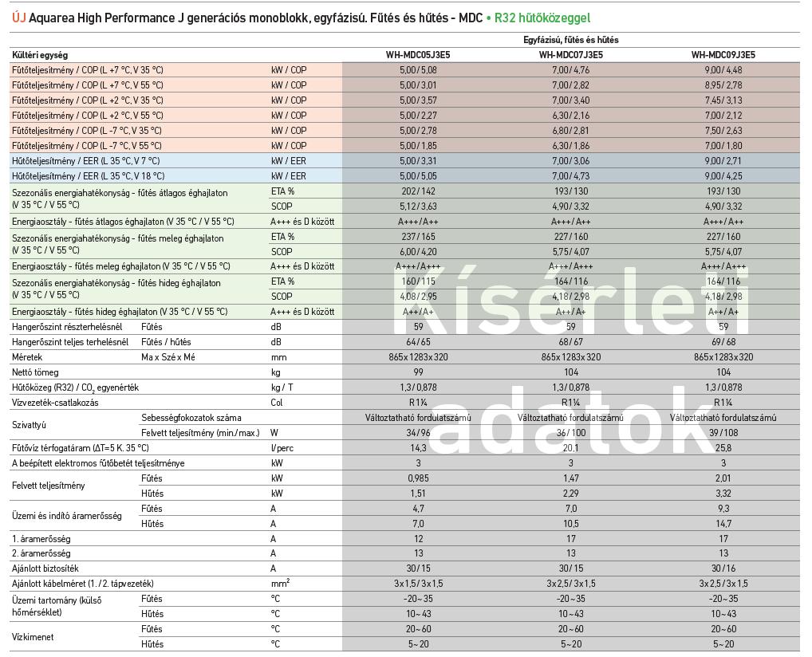This screenshot has width=812, height=657.
Task: Click the 'Ajánlott kábelméret (1. / 2. tápvezeték)' label
Action: (x=82, y=584)
